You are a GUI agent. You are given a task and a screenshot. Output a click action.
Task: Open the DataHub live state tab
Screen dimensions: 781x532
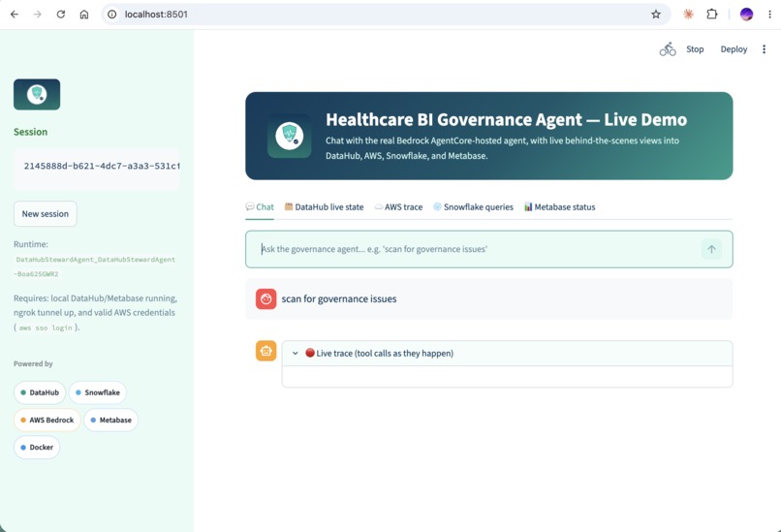(x=325, y=206)
